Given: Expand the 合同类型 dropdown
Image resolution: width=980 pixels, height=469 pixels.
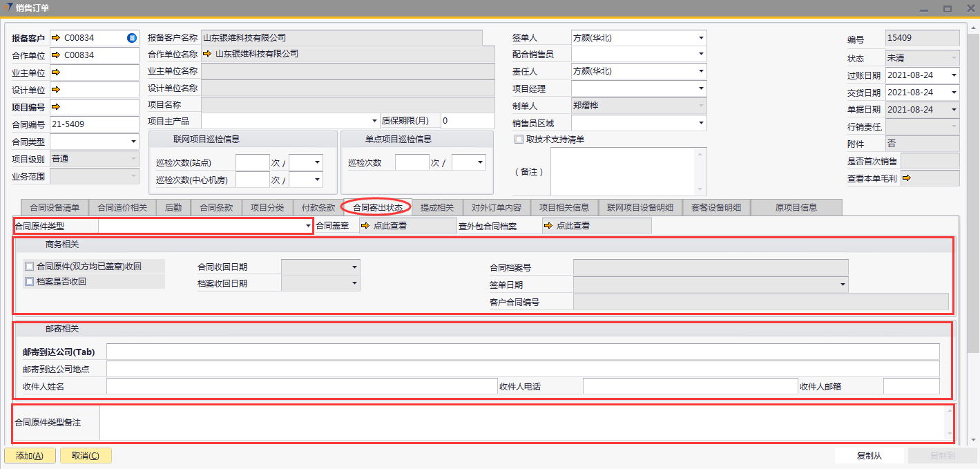Looking at the screenshot, I should [133, 142].
